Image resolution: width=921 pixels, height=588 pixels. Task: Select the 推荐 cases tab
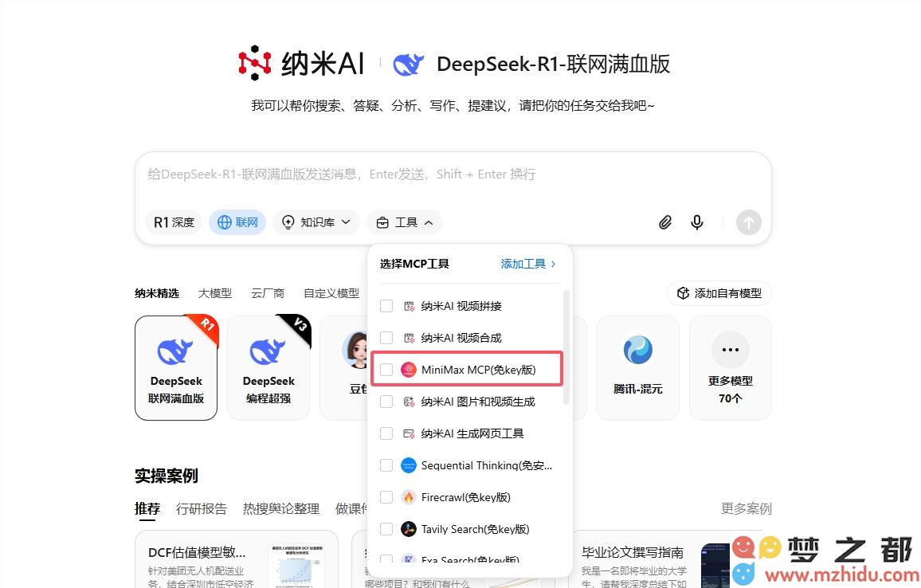tap(147, 508)
